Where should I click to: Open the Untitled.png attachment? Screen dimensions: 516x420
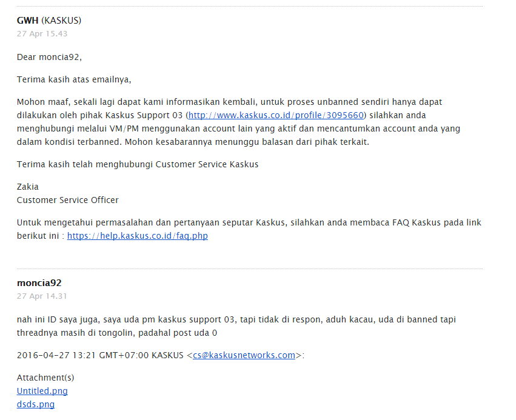point(42,391)
